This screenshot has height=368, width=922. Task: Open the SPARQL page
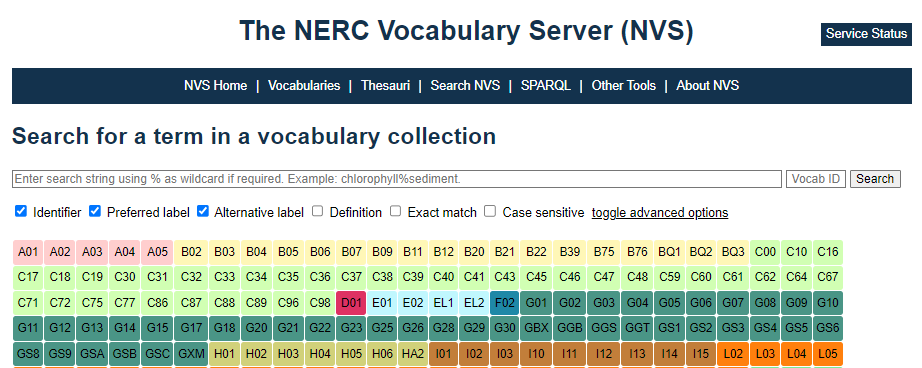tap(546, 86)
